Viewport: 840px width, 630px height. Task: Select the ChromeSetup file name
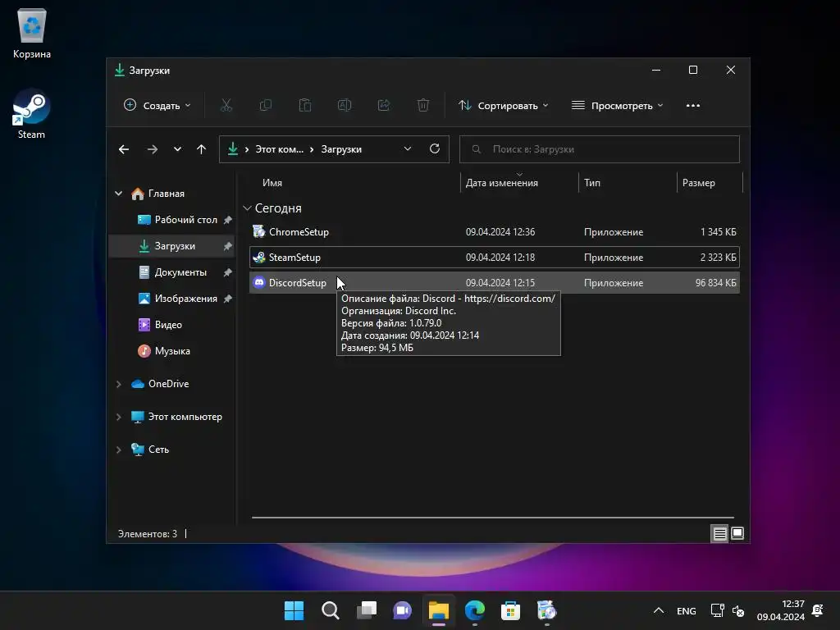point(299,232)
